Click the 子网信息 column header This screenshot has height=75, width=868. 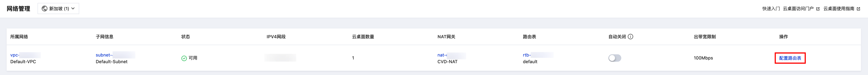click(x=104, y=37)
